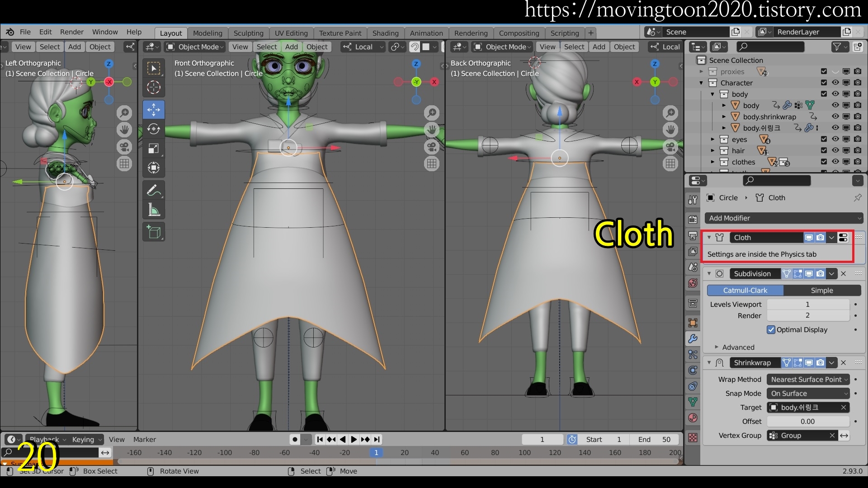This screenshot has height=488, width=868.
Task: Toggle visibility eye of body.shrinkwrap object
Action: point(835,117)
